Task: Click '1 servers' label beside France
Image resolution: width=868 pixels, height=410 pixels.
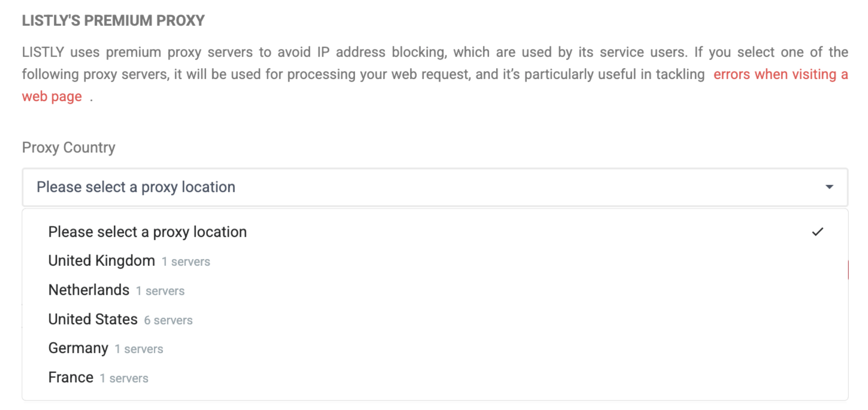Action: tap(124, 378)
